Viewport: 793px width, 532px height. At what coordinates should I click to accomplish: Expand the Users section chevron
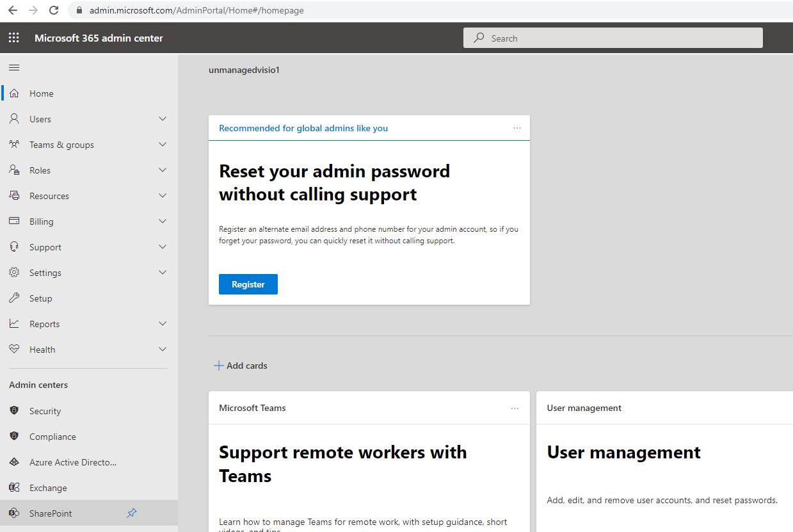(x=163, y=118)
